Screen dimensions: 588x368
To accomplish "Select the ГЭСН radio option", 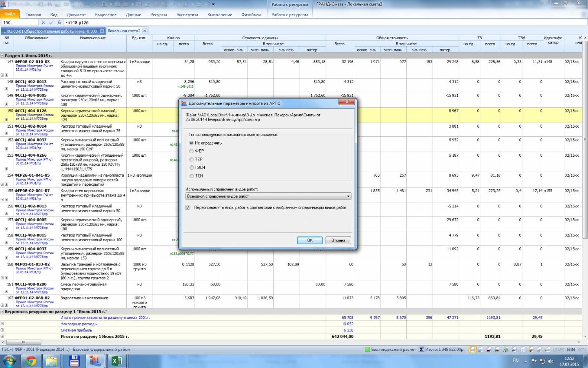I will 191,168.
